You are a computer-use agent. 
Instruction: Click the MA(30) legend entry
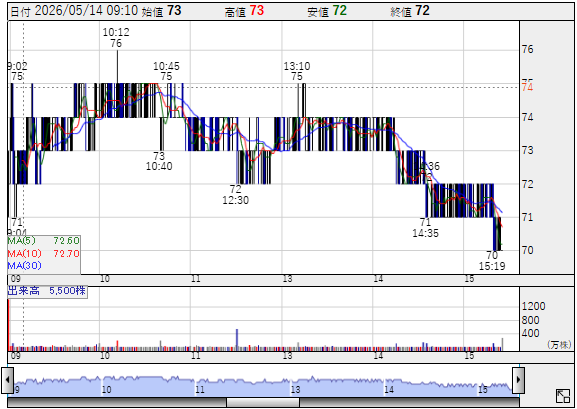tap(24, 265)
